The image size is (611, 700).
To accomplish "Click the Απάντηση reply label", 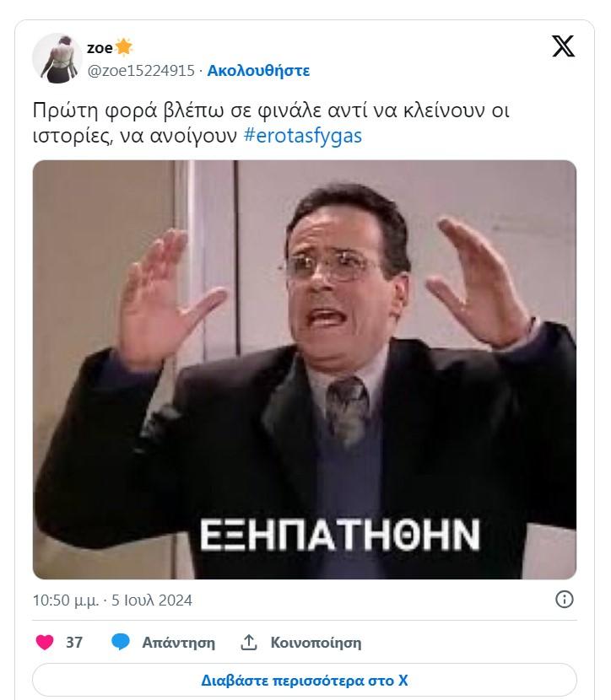I will [178, 643].
